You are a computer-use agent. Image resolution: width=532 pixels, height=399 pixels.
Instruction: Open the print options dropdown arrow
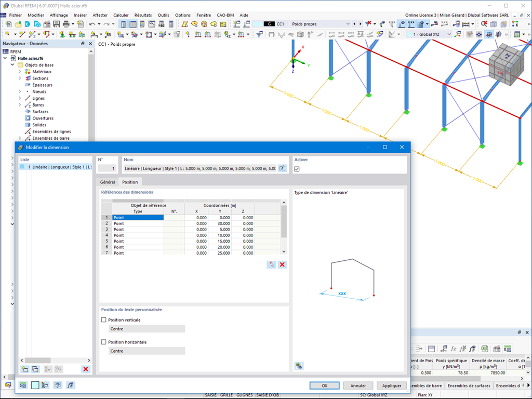(73, 24)
